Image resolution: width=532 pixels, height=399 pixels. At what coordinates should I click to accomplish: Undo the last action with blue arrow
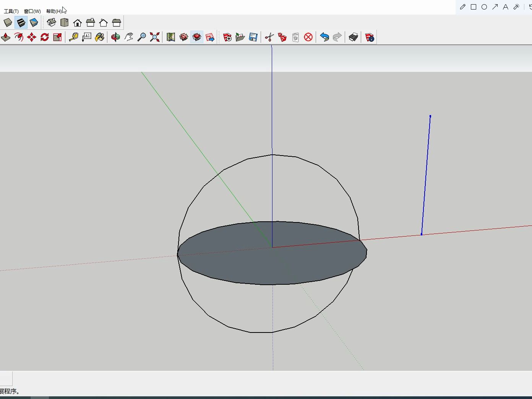pos(324,37)
